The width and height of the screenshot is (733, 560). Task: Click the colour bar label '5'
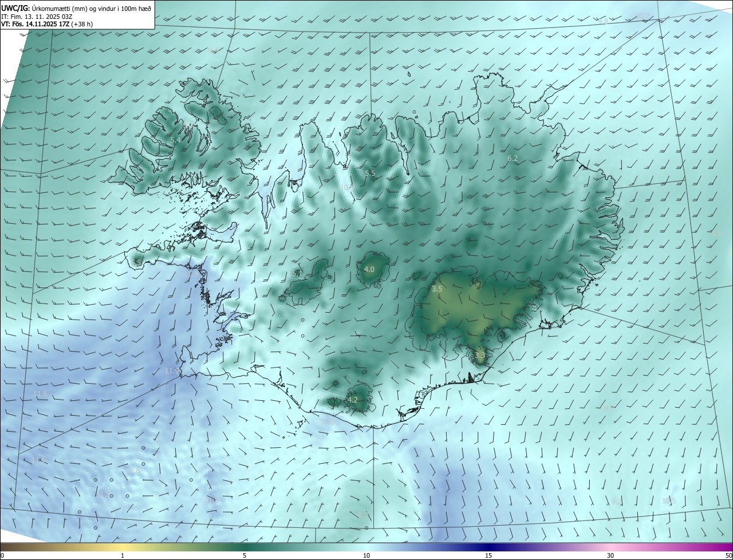click(245, 556)
